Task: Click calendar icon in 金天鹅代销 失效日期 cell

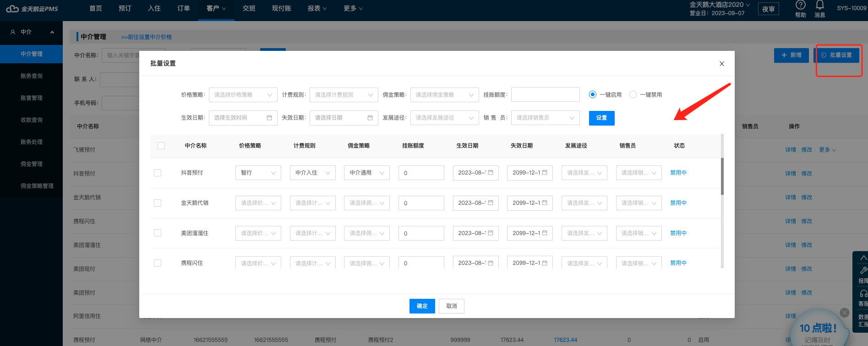Action: point(545,203)
